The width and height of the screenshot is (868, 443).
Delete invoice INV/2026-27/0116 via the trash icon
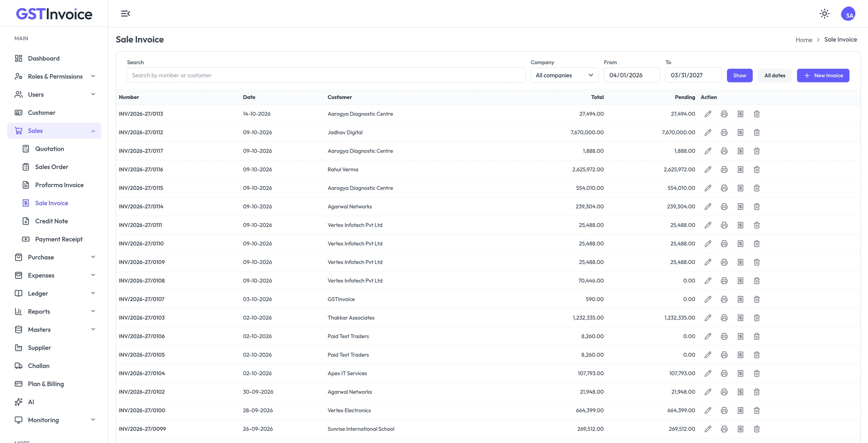coord(757,170)
